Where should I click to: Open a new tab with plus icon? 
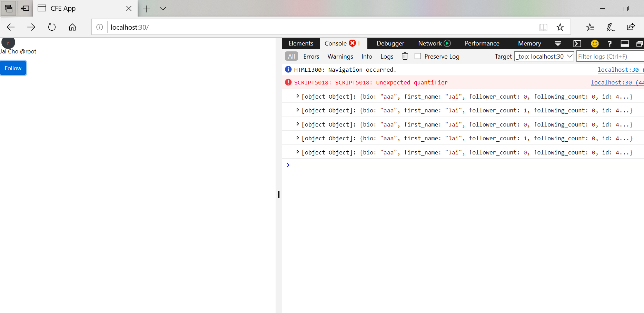click(147, 9)
